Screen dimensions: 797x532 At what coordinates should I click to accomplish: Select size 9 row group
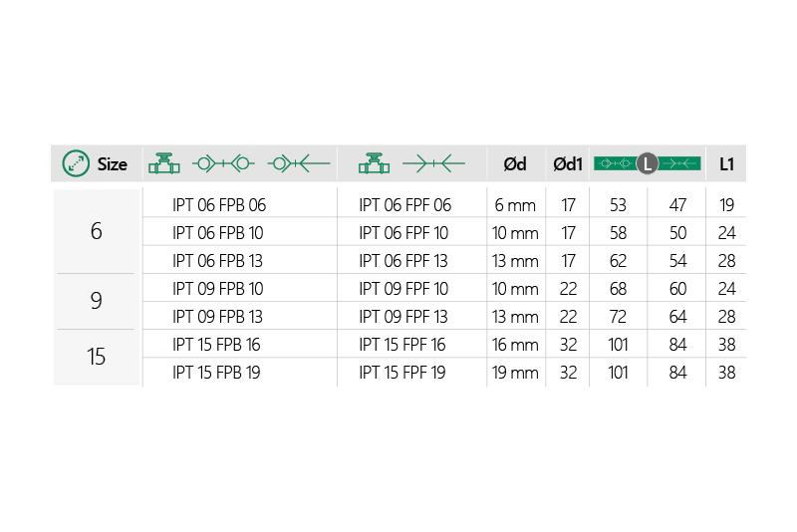(x=96, y=300)
